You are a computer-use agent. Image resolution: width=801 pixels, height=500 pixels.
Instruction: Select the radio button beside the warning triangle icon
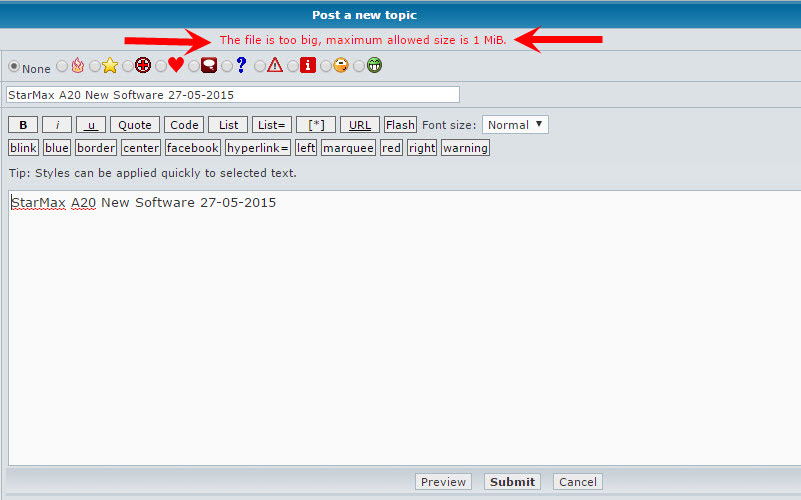(260, 66)
